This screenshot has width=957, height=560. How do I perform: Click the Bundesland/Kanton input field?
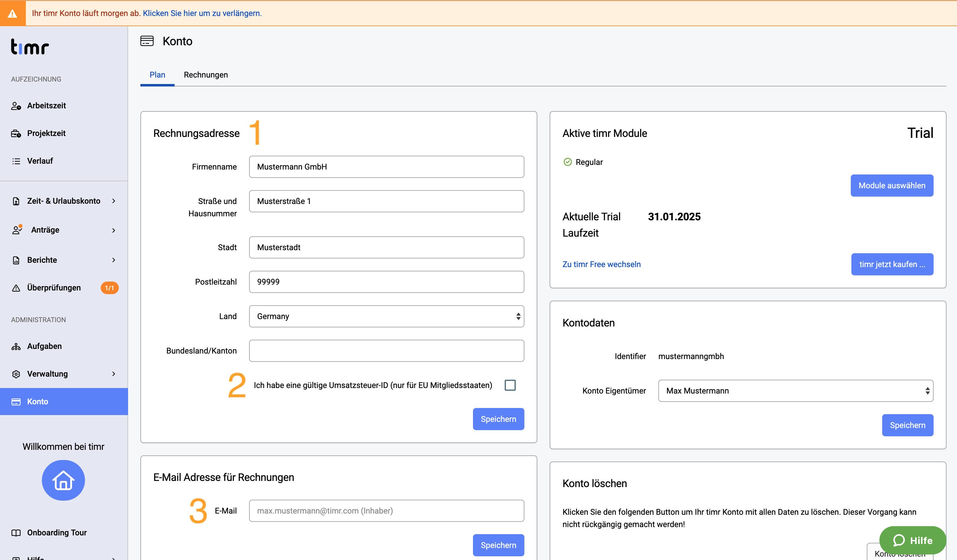point(387,351)
